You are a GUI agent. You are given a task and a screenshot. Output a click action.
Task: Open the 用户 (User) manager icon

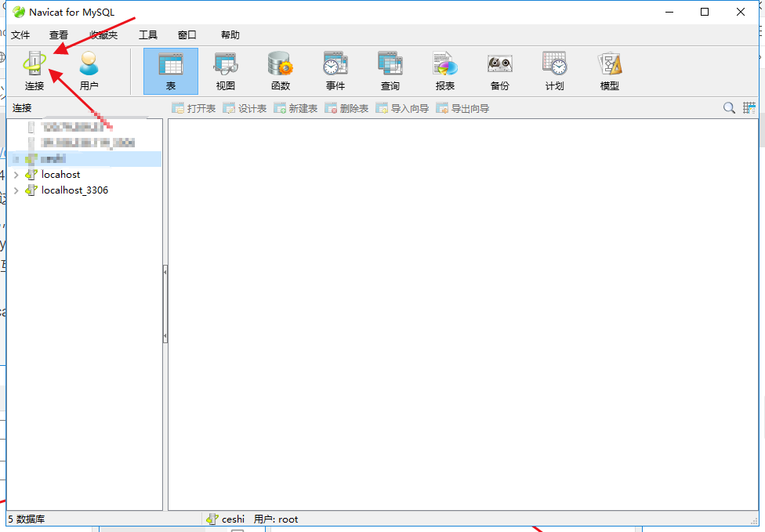[89, 71]
